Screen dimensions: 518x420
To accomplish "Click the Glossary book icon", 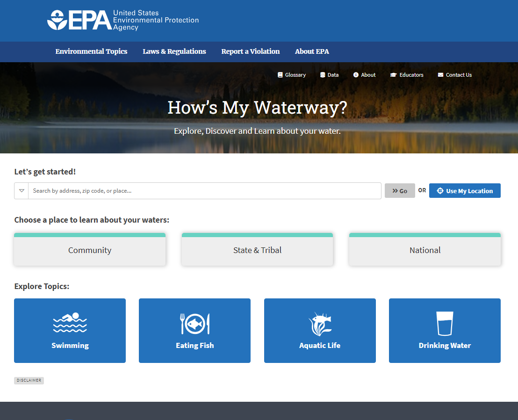I will 280,75.
